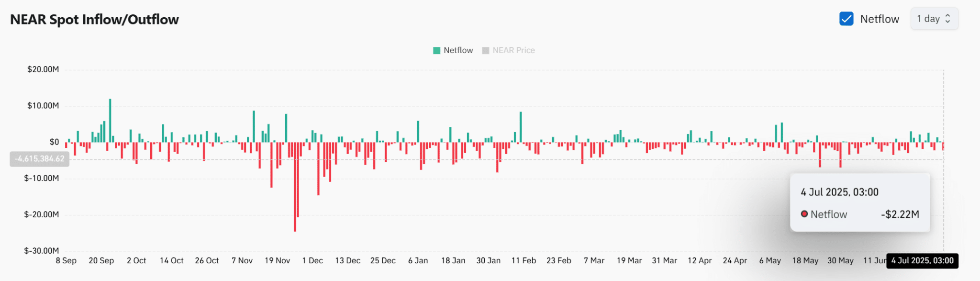The image size is (980, 281).
Task: Click the largest red outflow bar in late November
Action: [295, 187]
